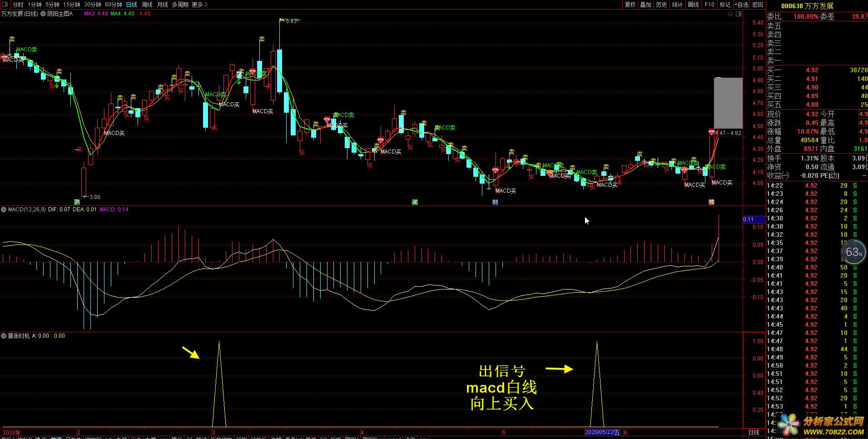Select the 日线 daily period
The image size is (868, 439).
pos(132,5)
